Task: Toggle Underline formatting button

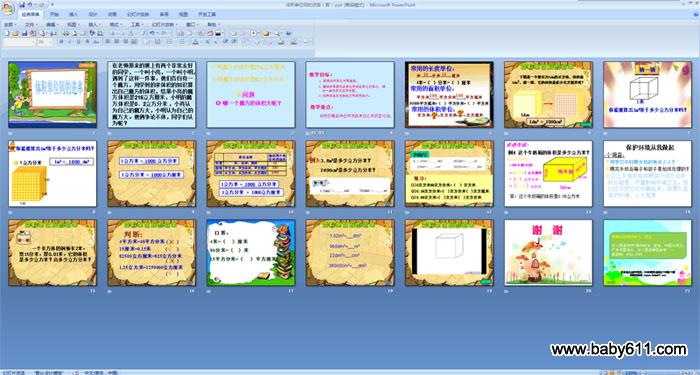Action: tap(78, 42)
